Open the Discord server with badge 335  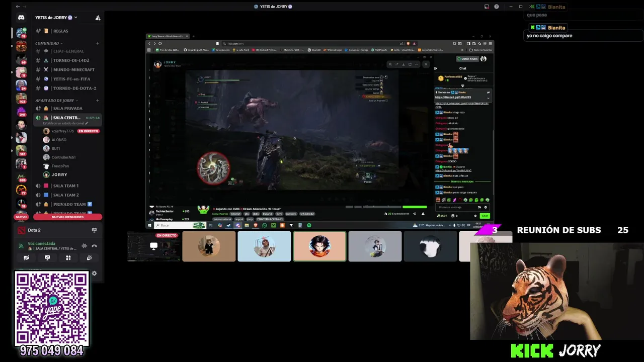pos(21,177)
